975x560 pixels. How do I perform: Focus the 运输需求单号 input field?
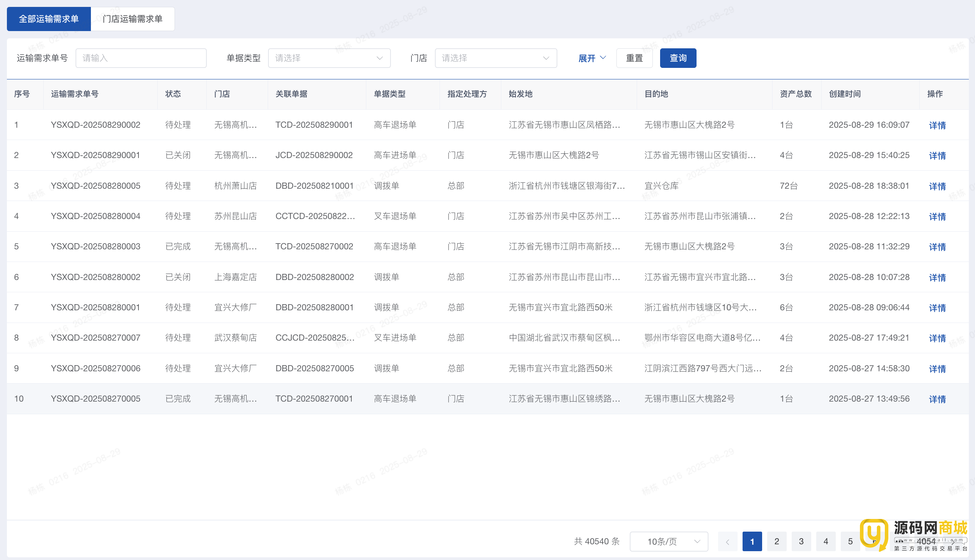[141, 58]
